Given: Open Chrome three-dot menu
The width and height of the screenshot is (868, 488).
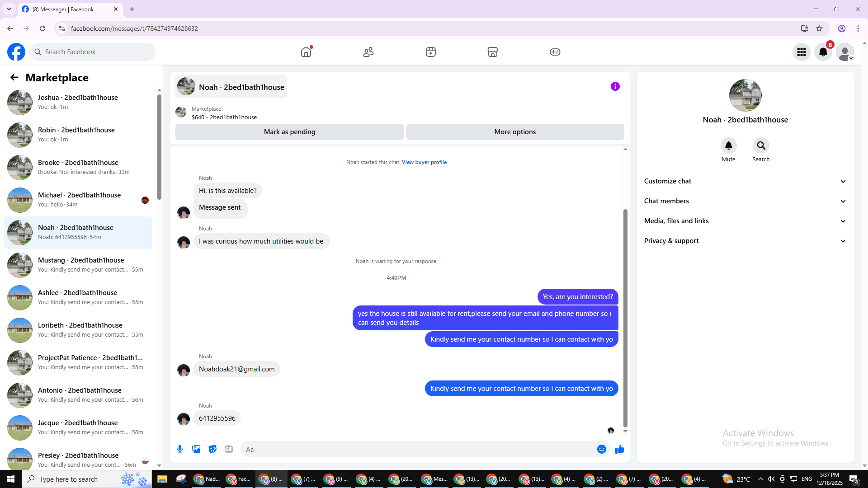Looking at the screenshot, I should (858, 28).
